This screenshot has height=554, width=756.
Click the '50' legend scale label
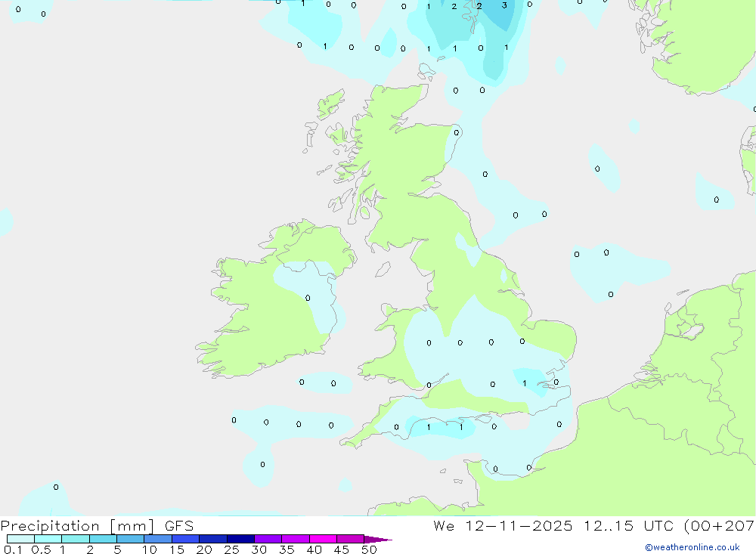pyautogui.click(x=369, y=549)
